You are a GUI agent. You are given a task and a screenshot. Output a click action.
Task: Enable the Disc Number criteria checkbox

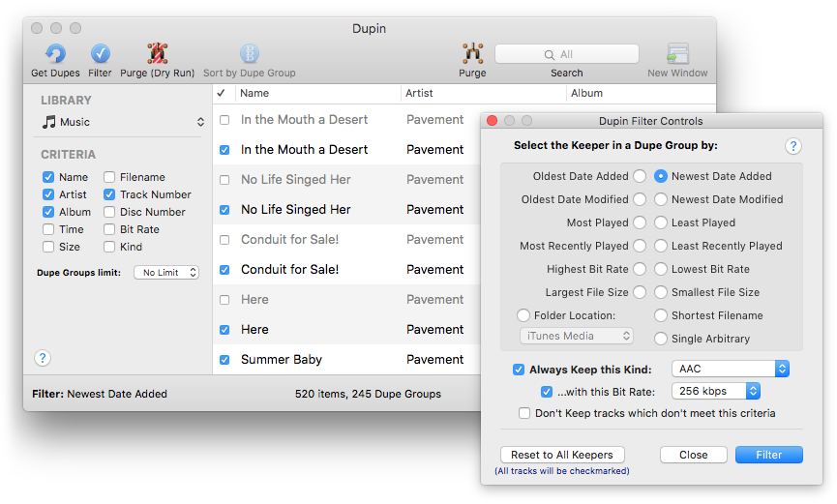(x=109, y=212)
